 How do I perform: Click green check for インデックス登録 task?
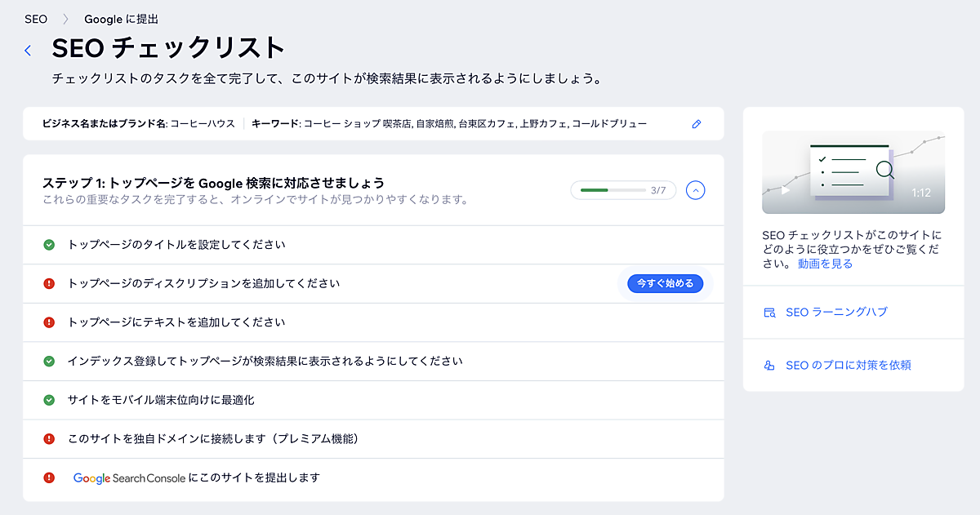tap(49, 362)
